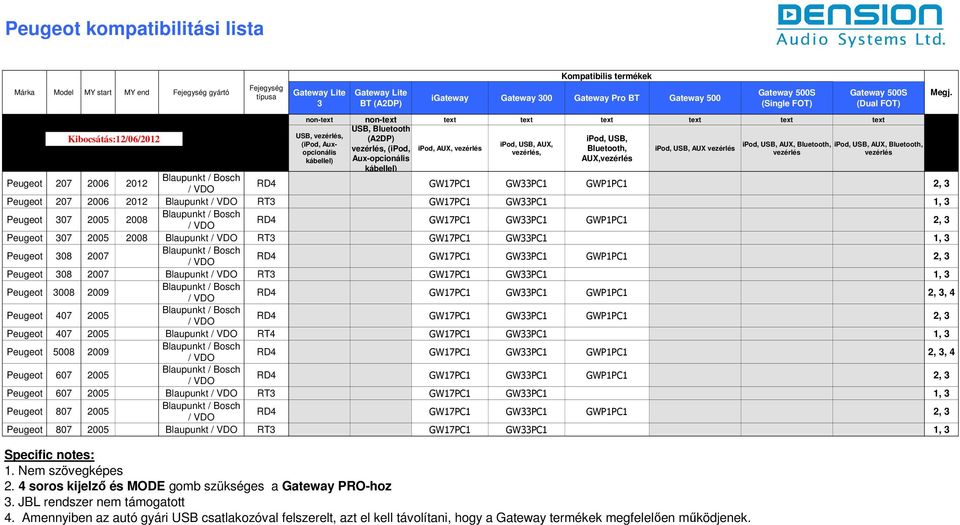The image size is (960, 525).
Task: Select 'Blaupunkt / VDO' in the 407 RT4 row
Action: click(x=201, y=334)
